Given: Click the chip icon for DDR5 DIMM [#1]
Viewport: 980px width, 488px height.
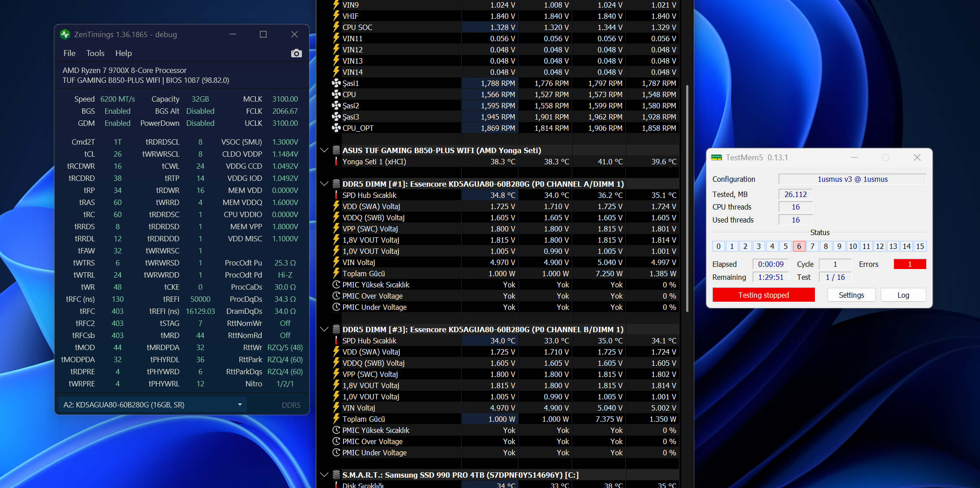Looking at the screenshot, I should [336, 184].
